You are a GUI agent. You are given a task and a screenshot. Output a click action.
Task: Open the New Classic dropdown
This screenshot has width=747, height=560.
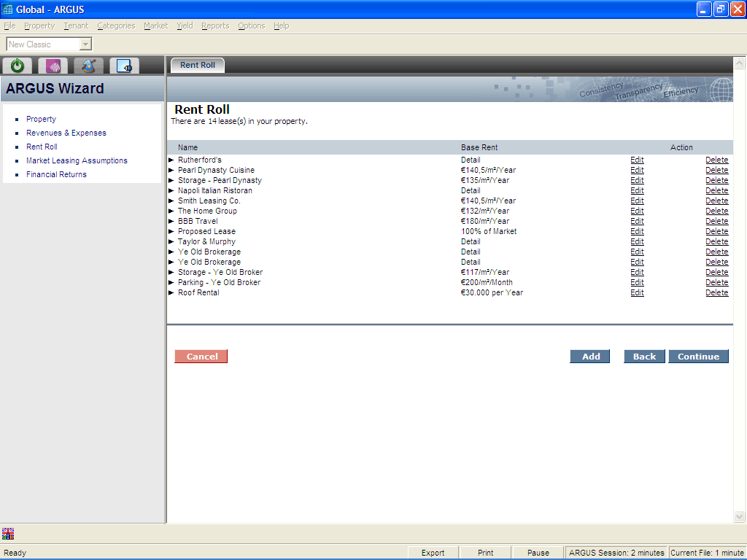pyautogui.click(x=85, y=44)
